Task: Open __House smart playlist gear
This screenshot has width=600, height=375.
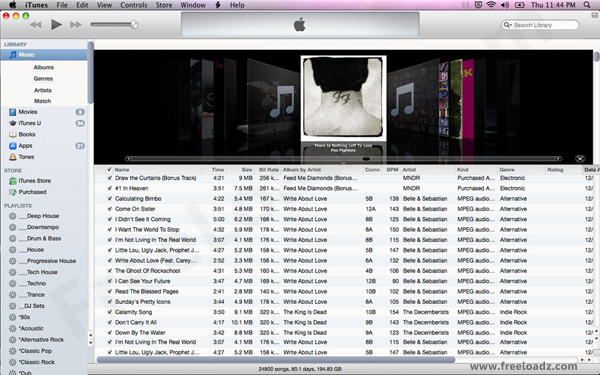Action: (x=13, y=250)
